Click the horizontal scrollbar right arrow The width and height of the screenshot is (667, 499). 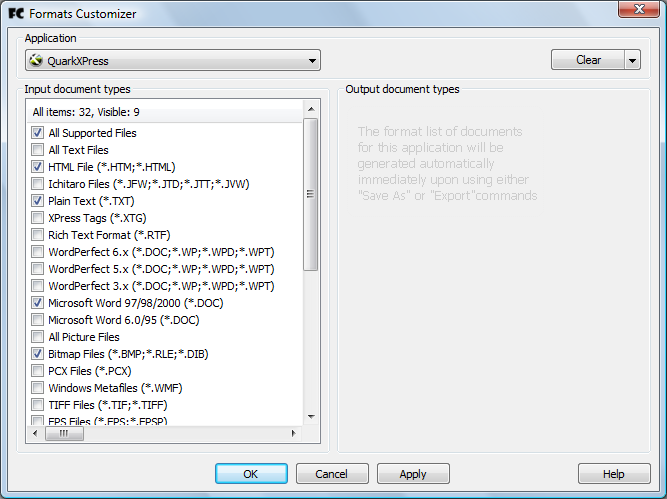pyautogui.click(x=294, y=433)
